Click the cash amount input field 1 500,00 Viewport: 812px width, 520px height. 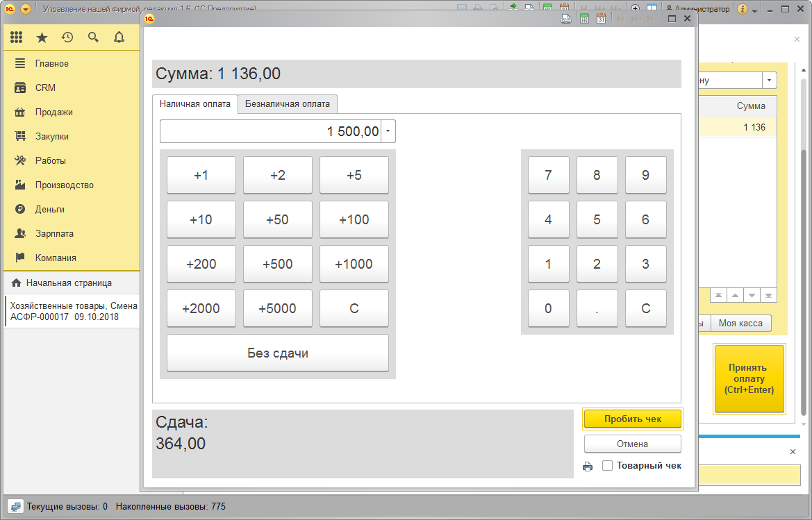click(271, 131)
